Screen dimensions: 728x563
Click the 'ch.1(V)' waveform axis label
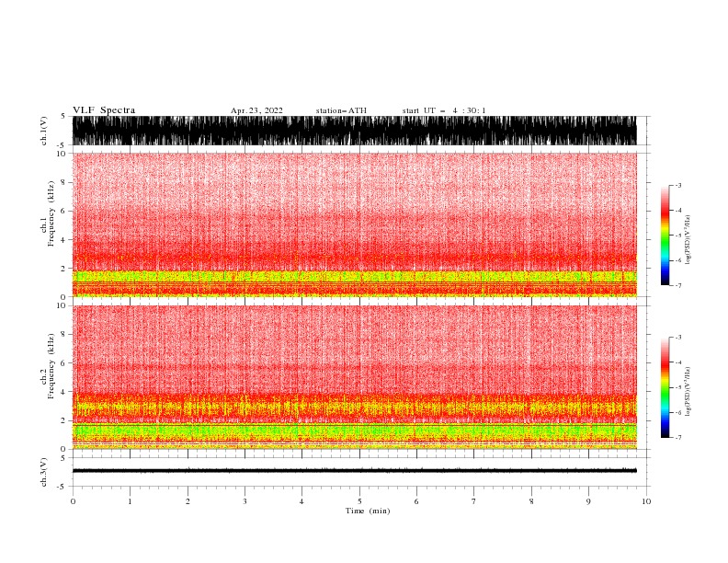point(44,131)
